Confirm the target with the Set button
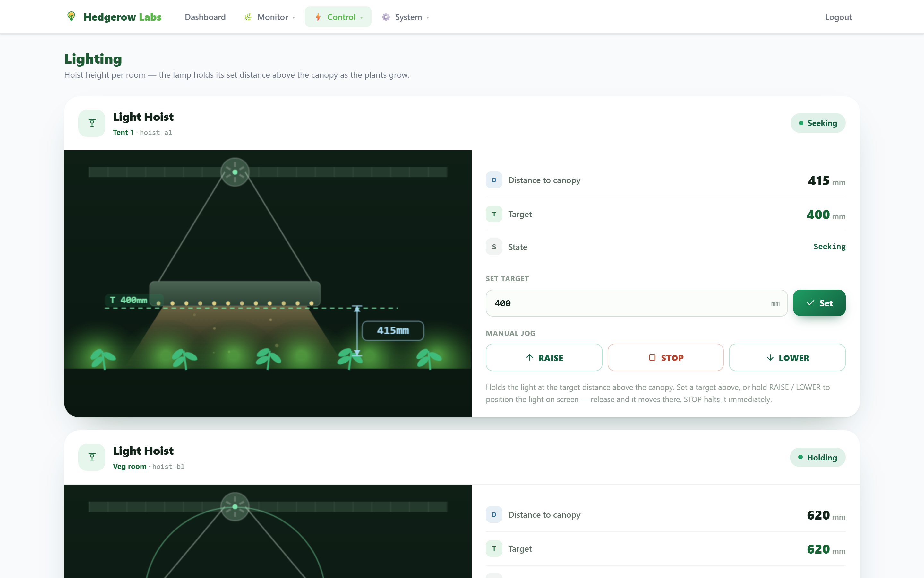The width and height of the screenshot is (924, 578). click(x=819, y=303)
